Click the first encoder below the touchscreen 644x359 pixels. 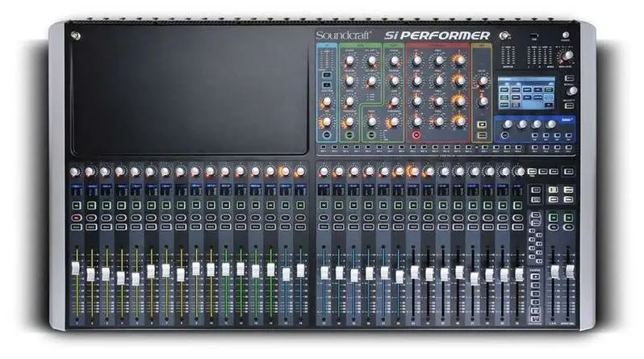point(507,124)
